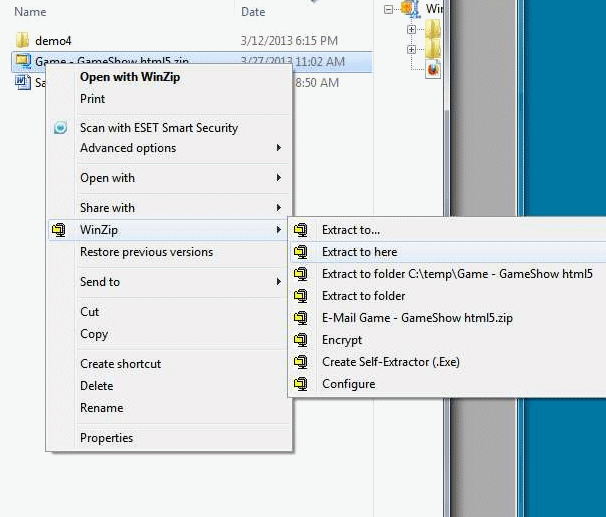Click the WinZip icon beside Encrypt
This screenshot has height=517, width=606.
(301, 340)
